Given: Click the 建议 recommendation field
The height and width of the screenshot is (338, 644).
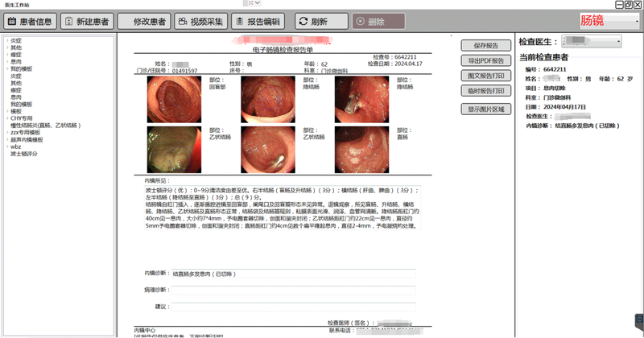Looking at the screenshot, I should tap(293, 307).
